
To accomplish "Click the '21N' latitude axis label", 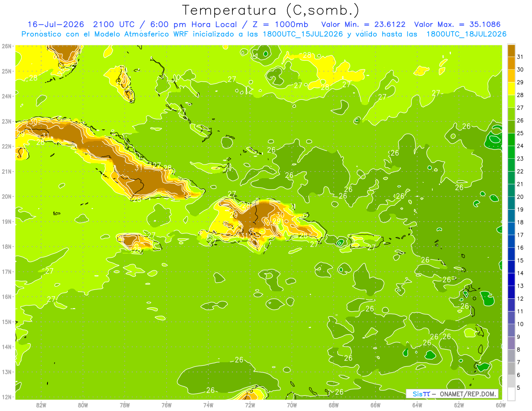I will tap(6, 171).
